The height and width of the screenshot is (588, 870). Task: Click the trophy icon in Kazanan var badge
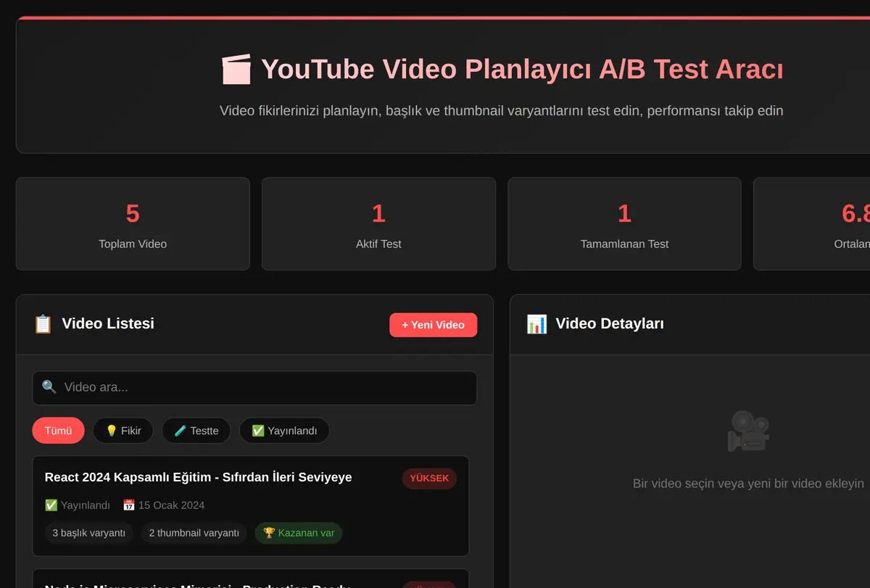pos(269,533)
